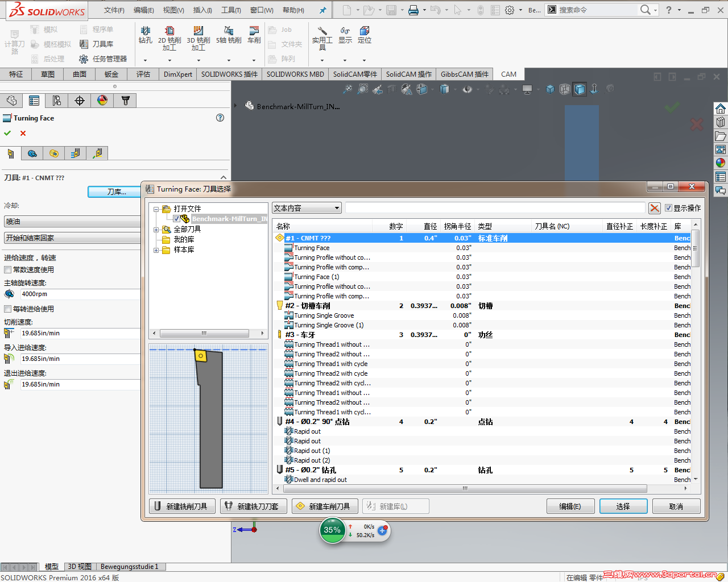728x582 pixels.
Task: Collapse the 刀具 #1 - CNMT section chevron
Action: [223, 177]
